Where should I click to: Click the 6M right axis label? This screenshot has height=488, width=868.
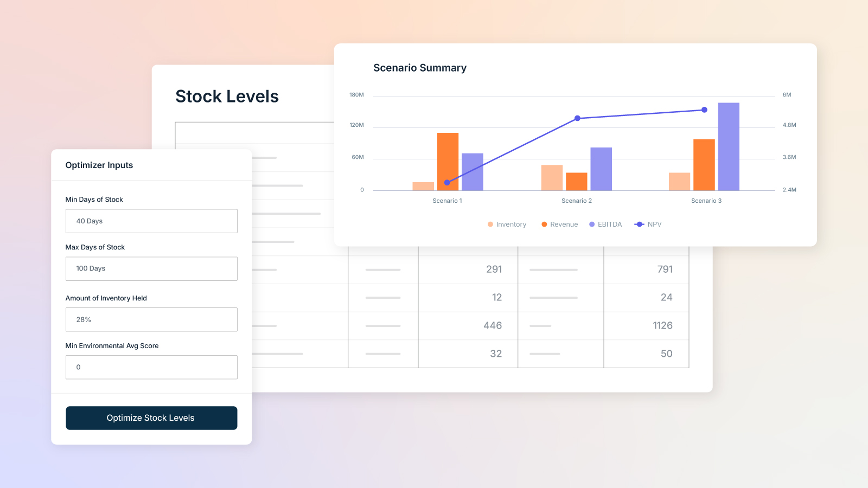[787, 95]
